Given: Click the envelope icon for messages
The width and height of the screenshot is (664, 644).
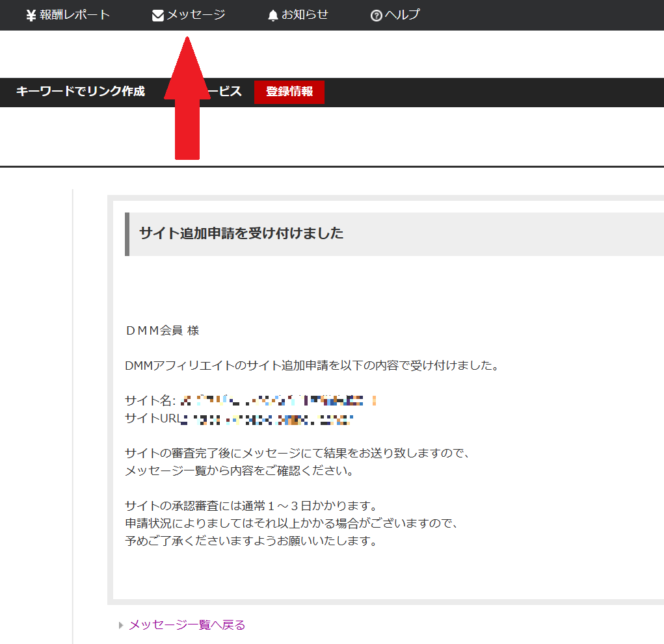Looking at the screenshot, I should (157, 16).
